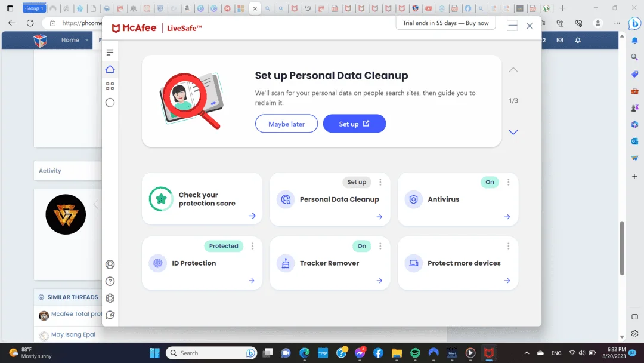Go to McAfee Home icon in sidebar

click(110, 69)
